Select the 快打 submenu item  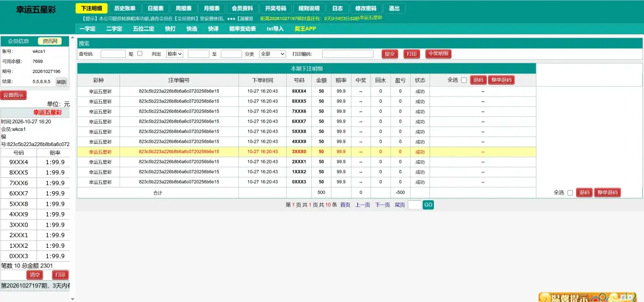point(170,29)
